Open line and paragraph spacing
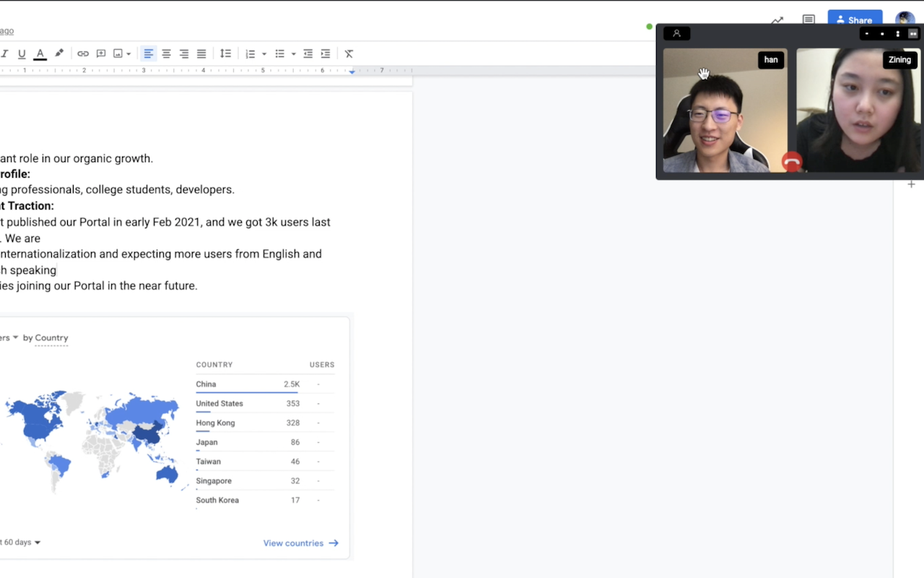Viewport: 924px width, 578px height. point(225,53)
